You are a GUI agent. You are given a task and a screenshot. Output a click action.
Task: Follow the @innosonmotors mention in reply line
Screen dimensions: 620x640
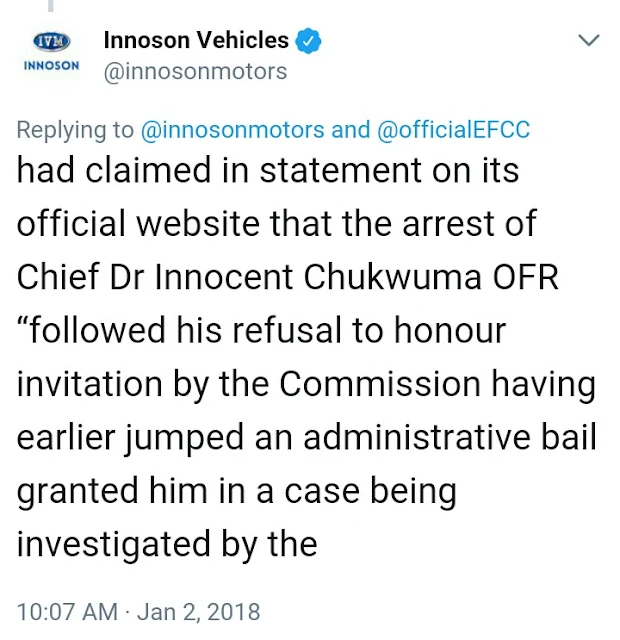[x=232, y=130]
